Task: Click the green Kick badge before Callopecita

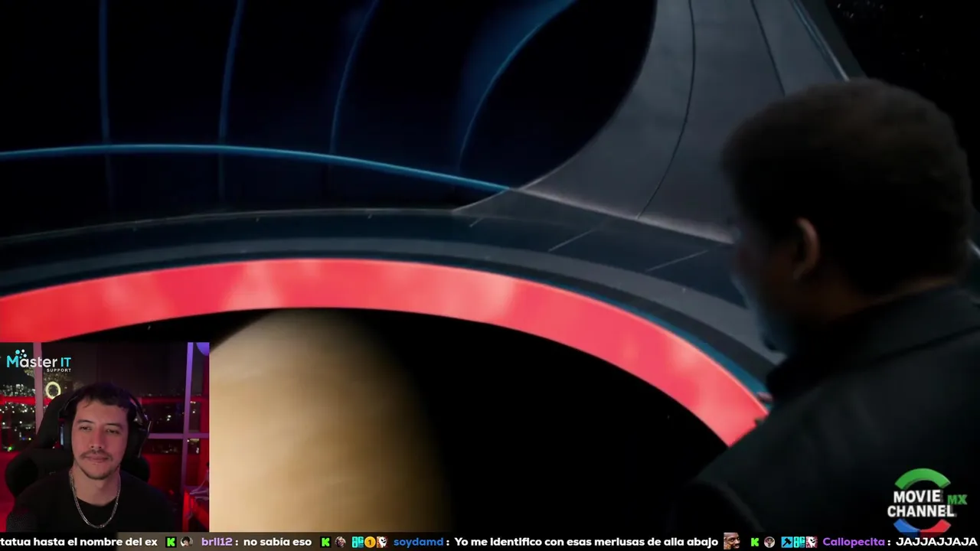Action: coord(755,542)
